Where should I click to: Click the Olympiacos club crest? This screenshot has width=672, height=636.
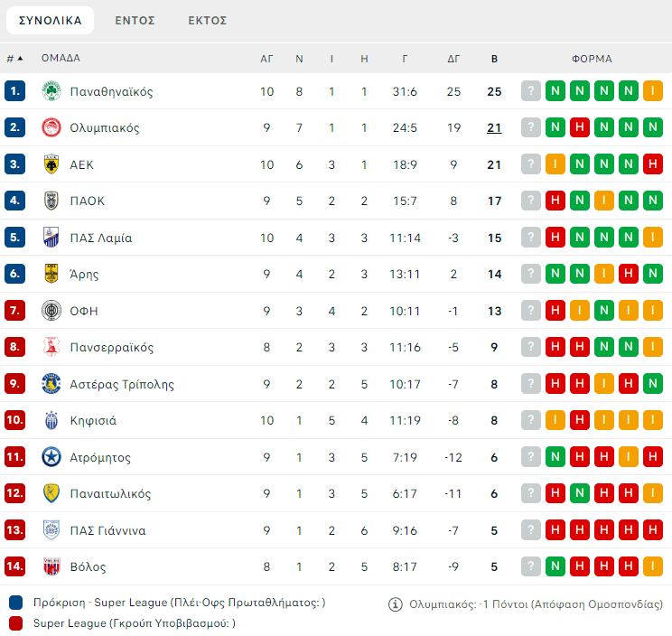coord(51,127)
